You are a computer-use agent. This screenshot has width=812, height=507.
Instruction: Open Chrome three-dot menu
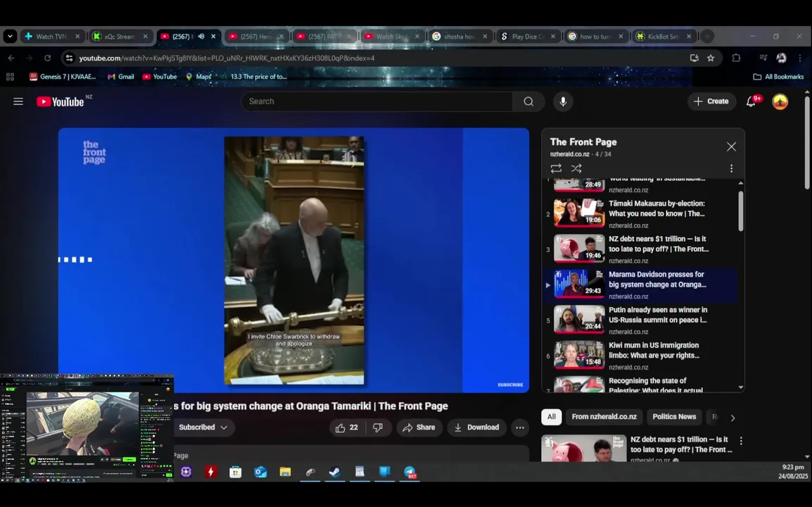coord(800,58)
